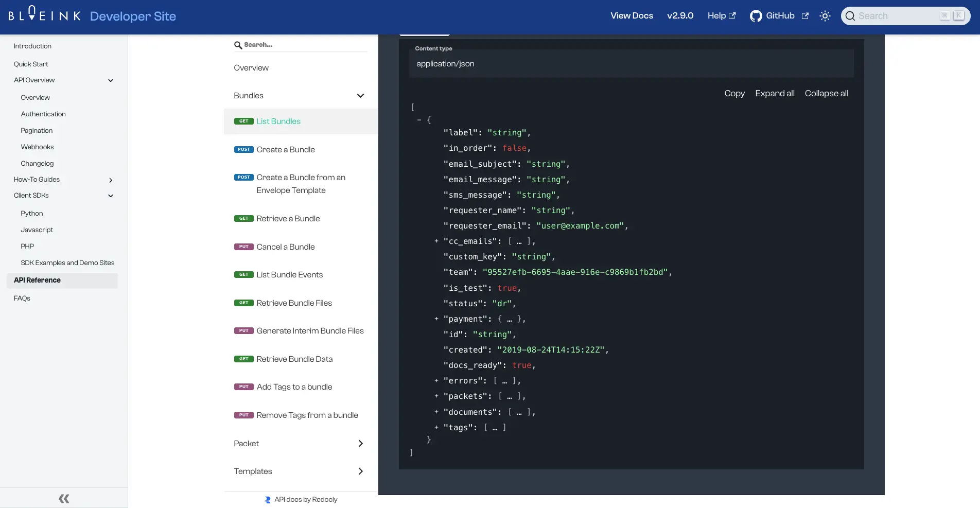This screenshot has height=508, width=980.
Task: Focus the API docs Search... field
Action: pos(301,45)
